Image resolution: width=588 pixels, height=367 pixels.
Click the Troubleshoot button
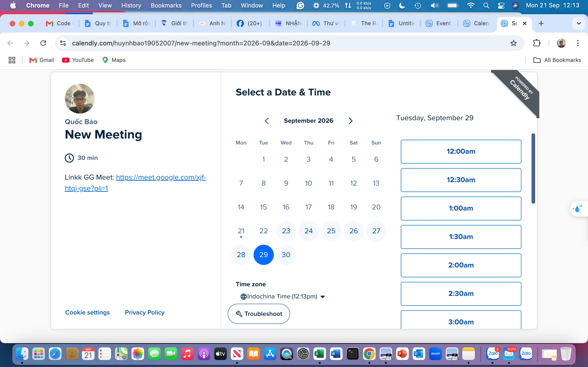pos(259,314)
